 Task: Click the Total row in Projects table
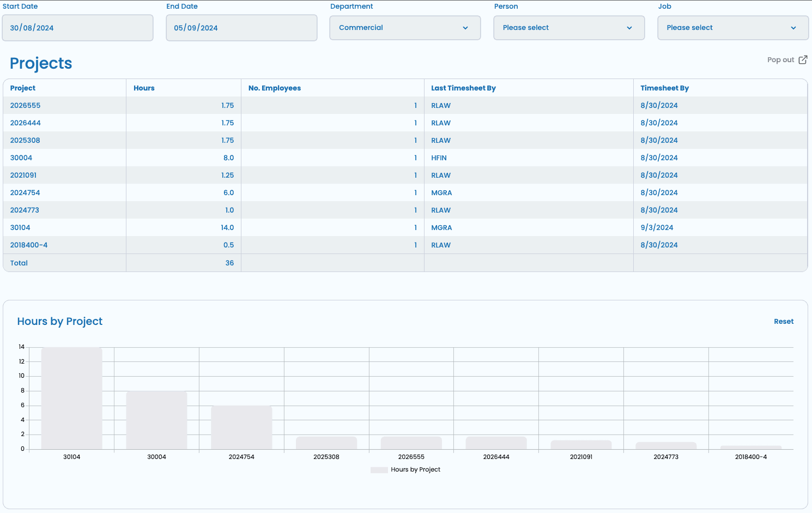19,263
